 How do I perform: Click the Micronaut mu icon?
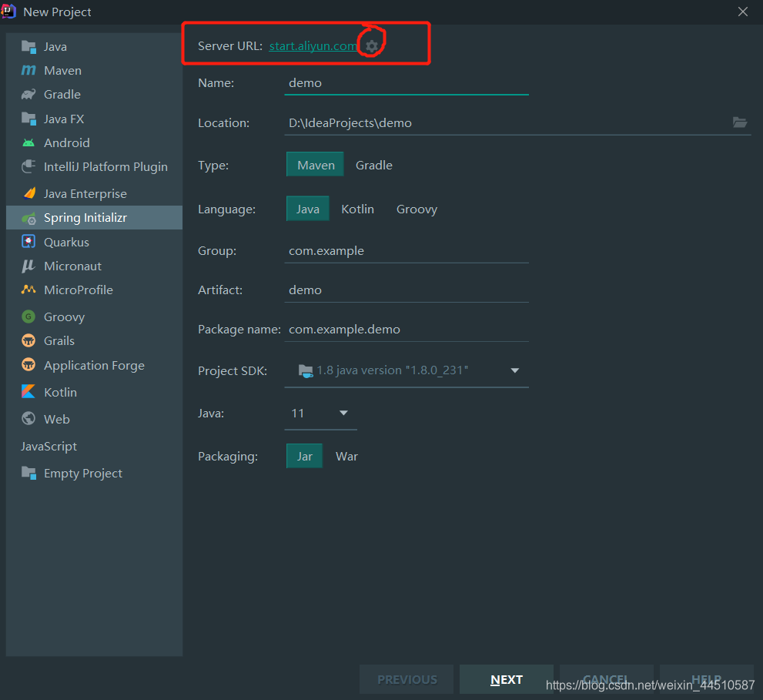point(28,266)
